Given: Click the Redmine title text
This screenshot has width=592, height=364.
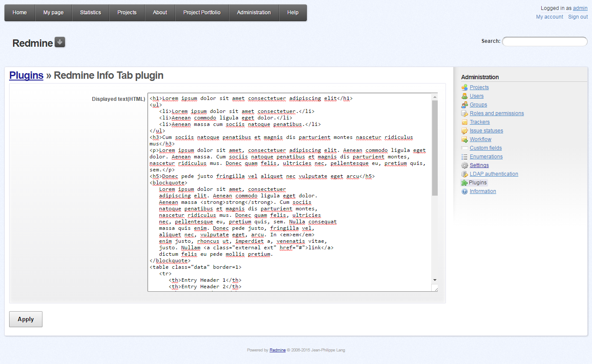Looking at the screenshot, I should pyautogui.click(x=33, y=43).
